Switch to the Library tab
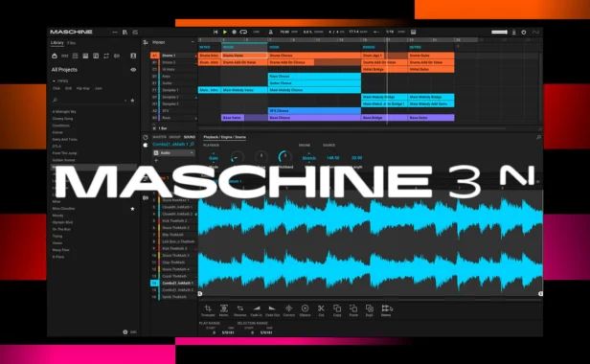The height and width of the screenshot is (364, 590). point(57,43)
